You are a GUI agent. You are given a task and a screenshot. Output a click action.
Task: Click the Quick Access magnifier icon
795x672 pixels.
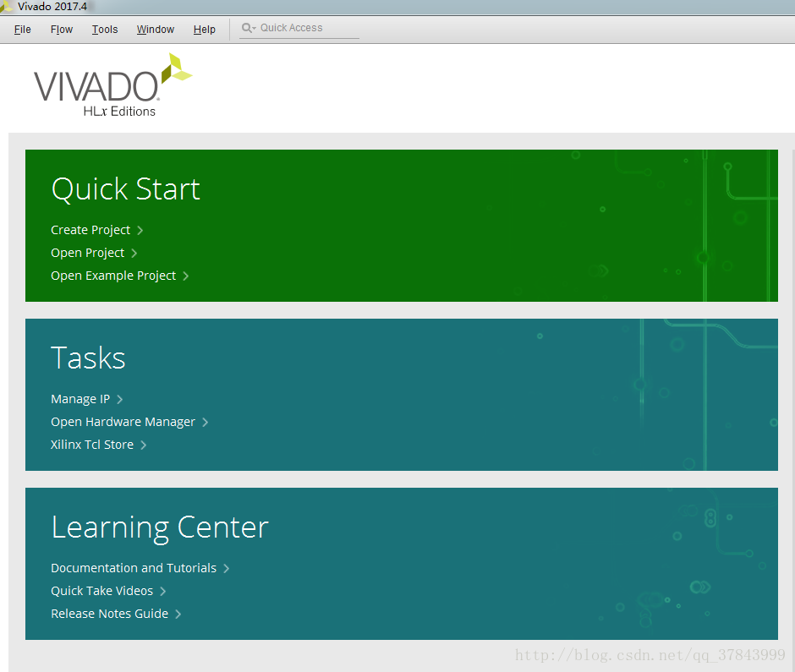tap(248, 28)
